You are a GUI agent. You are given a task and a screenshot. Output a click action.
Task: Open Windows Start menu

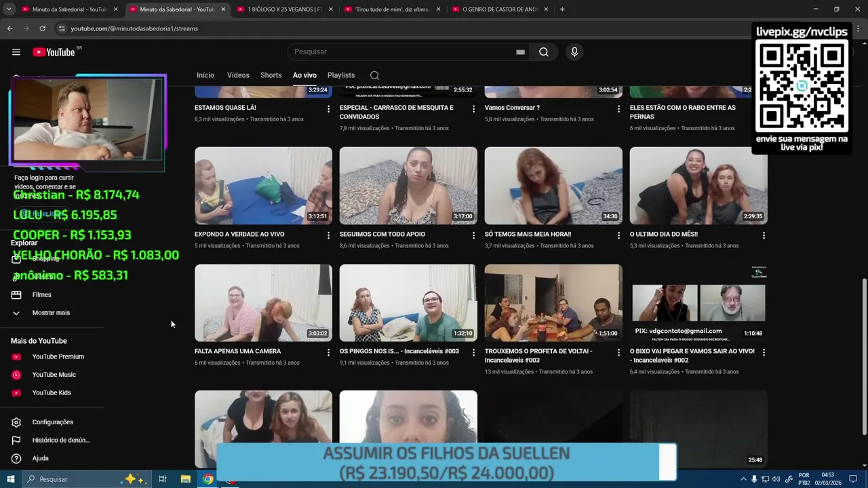point(10,479)
